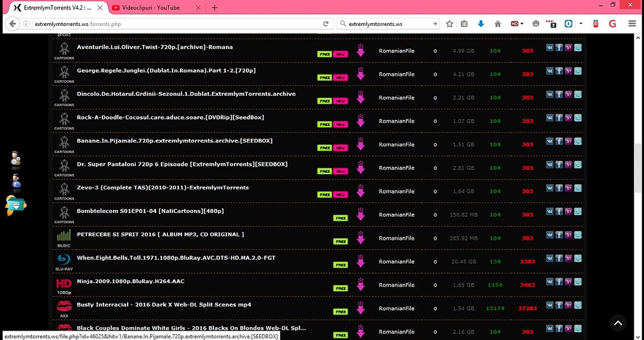The image size is (644, 340).
Task: Click leechers count 3383
Action: pos(527,262)
